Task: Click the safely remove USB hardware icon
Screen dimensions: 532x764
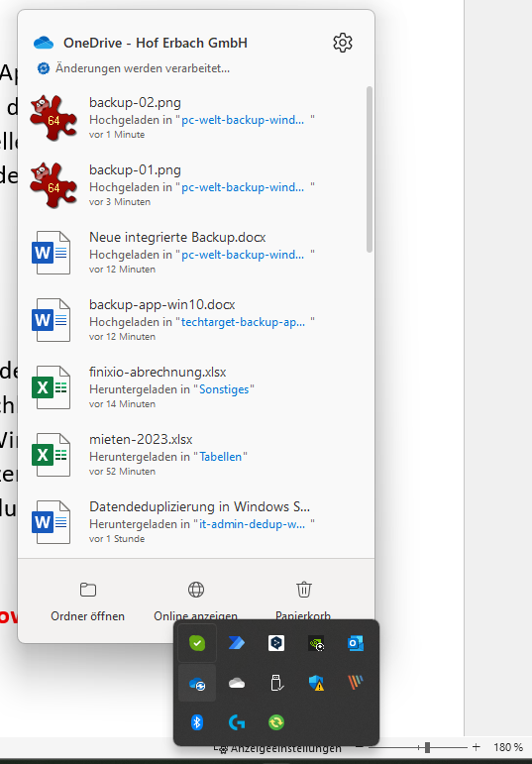Action: coord(276,683)
